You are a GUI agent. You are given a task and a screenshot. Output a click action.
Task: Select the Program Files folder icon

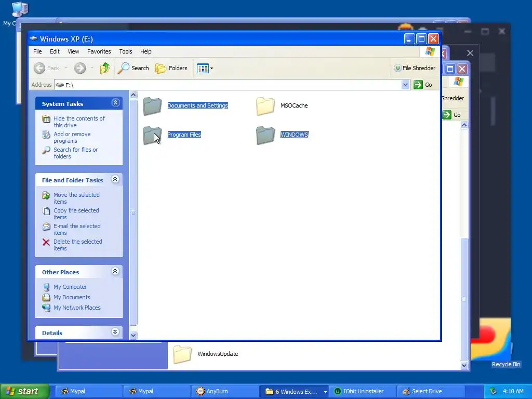click(x=152, y=135)
